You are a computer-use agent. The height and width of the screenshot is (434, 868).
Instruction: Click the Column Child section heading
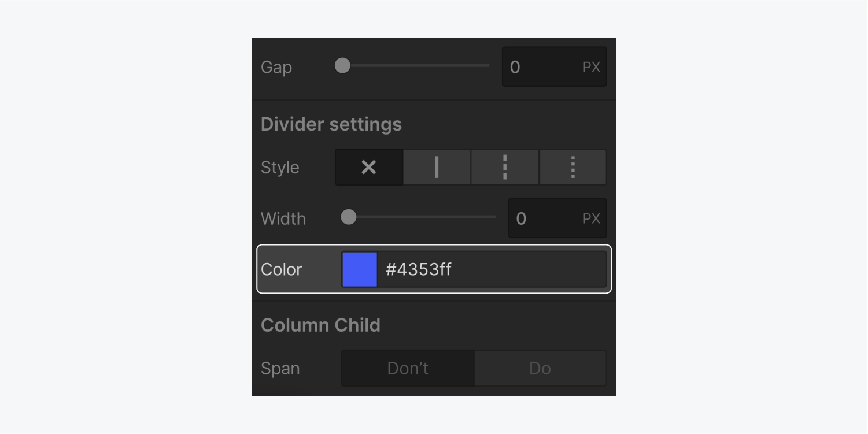pos(320,325)
